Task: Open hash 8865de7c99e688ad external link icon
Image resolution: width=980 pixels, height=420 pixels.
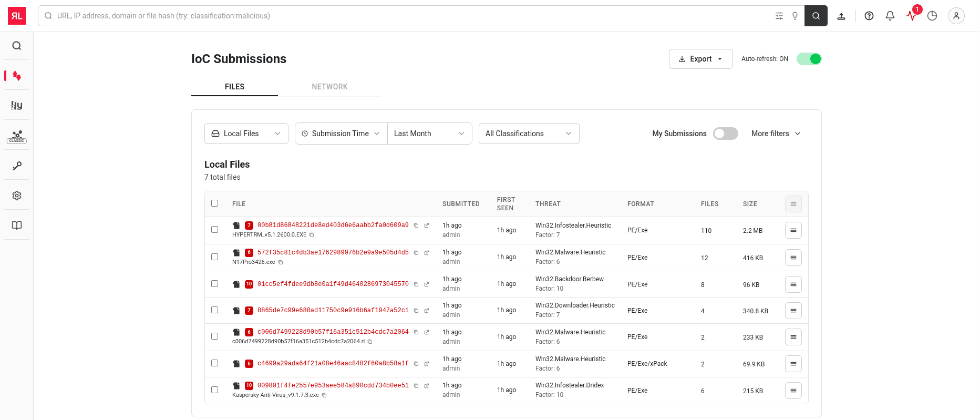Action: point(427,311)
